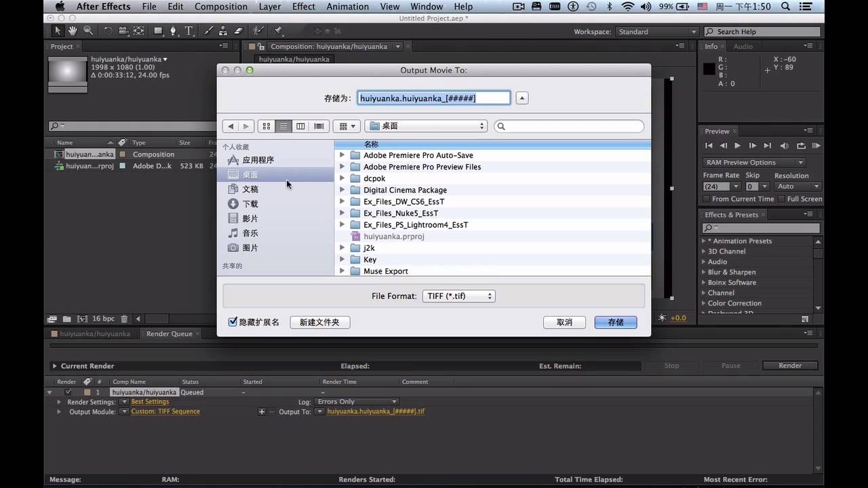The height and width of the screenshot is (488, 868).
Task: Open the File Format dropdown
Action: pos(459,296)
